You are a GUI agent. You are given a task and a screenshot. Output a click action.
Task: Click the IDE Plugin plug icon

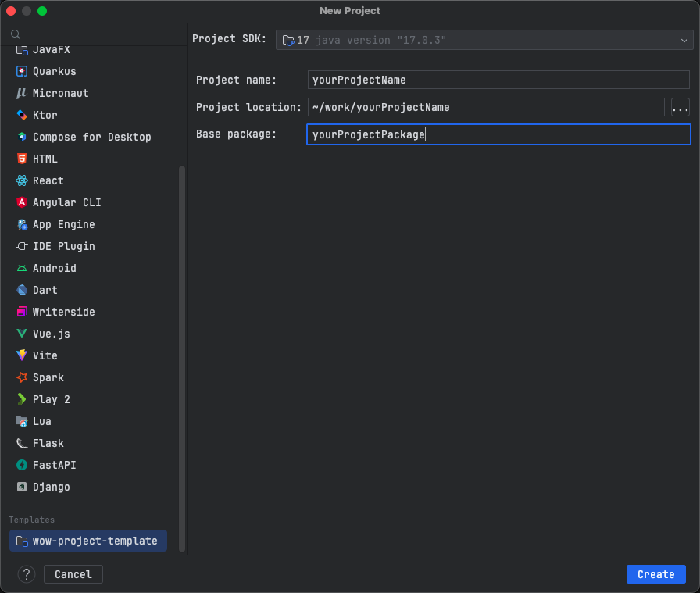click(x=21, y=246)
